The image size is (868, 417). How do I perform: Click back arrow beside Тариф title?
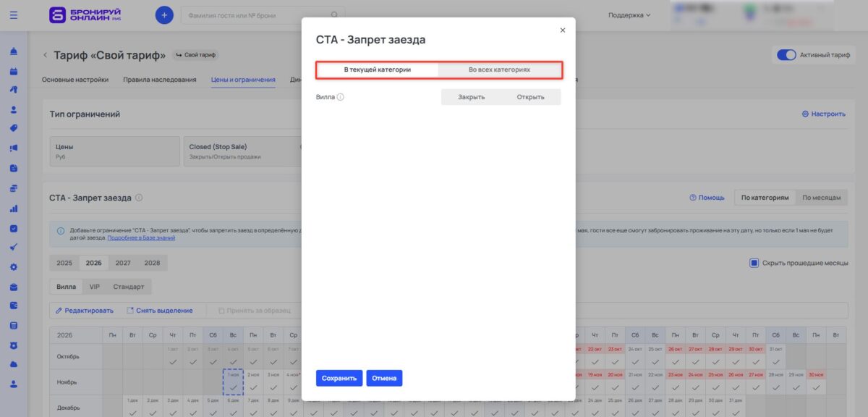45,55
